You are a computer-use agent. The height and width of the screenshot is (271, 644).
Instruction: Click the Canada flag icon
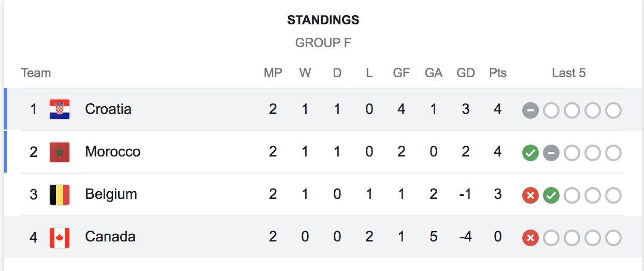click(x=60, y=237)
